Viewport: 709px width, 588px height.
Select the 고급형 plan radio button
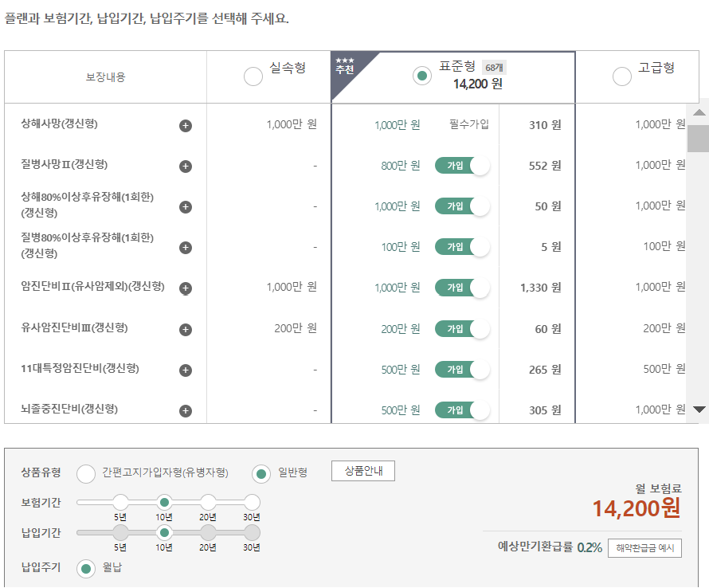click(x=621, y=76)
